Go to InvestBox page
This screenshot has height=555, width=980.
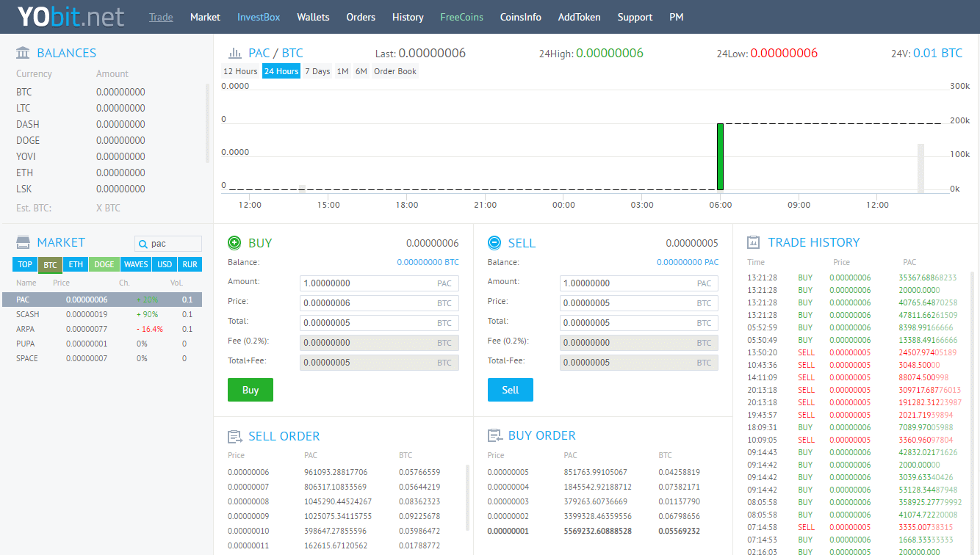pos(259,17)
